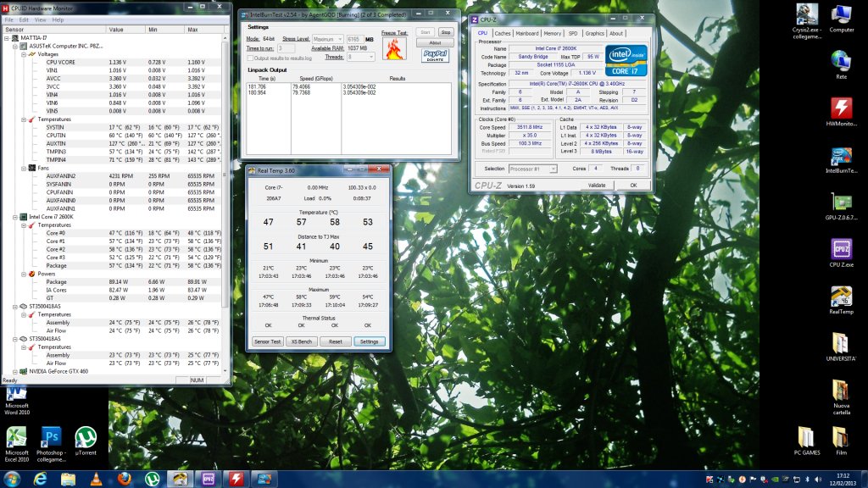Image resolution: width=868 pixels, height=488 pixels.
Task: Open the Computer desktop icon
Action: [x=841, y=19]
